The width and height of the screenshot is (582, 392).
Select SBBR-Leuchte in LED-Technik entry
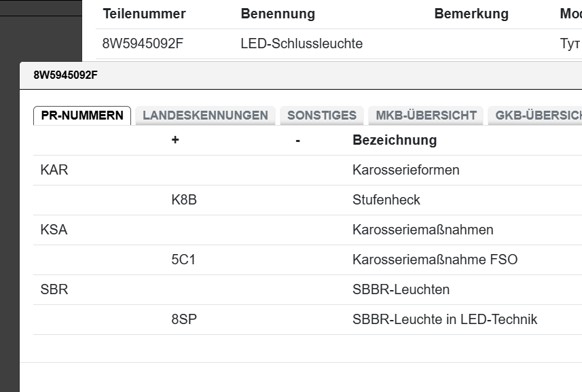pos(445,319)
